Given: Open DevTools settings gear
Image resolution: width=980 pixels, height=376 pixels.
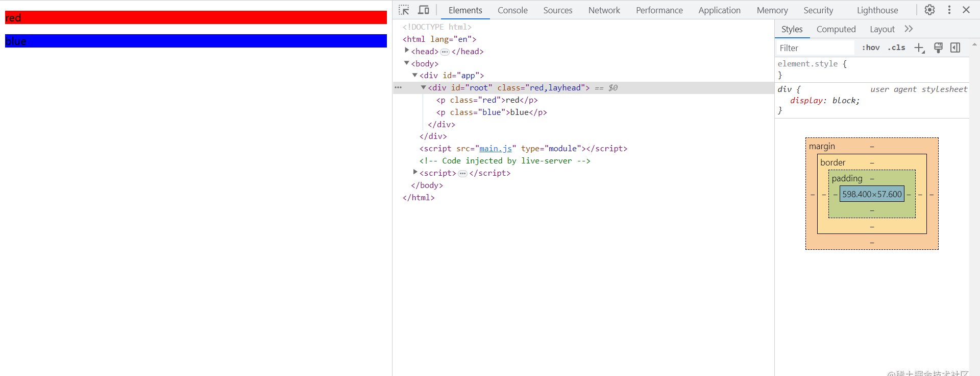Looking at the screenshot, I should (x=929, y=10).
